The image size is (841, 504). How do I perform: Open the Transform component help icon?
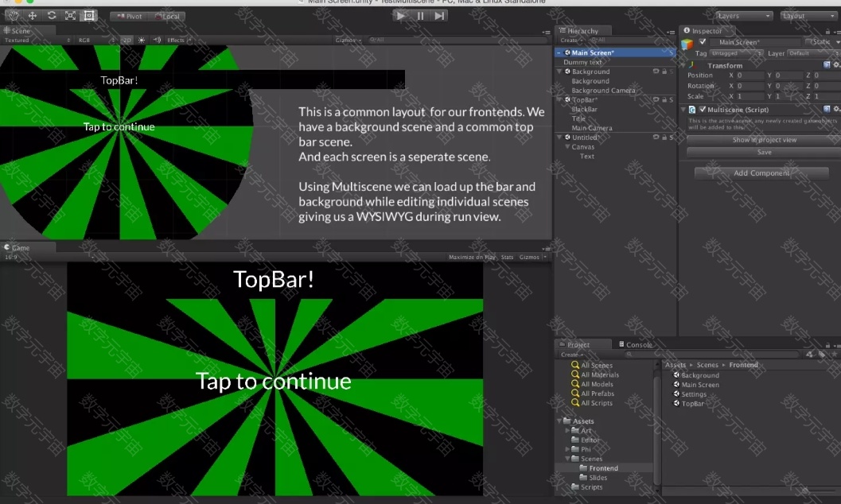pos(827,65)
